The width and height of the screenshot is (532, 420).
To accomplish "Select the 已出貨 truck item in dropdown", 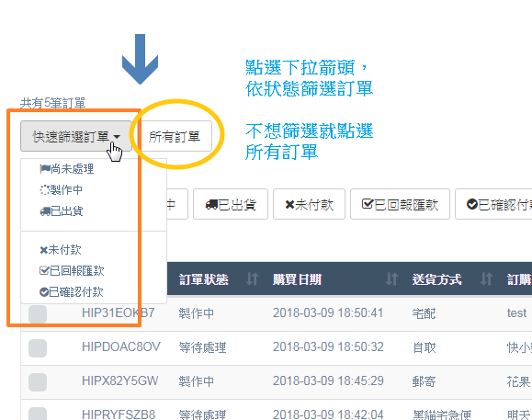I will pyautogui.click(x=62, y=211).
